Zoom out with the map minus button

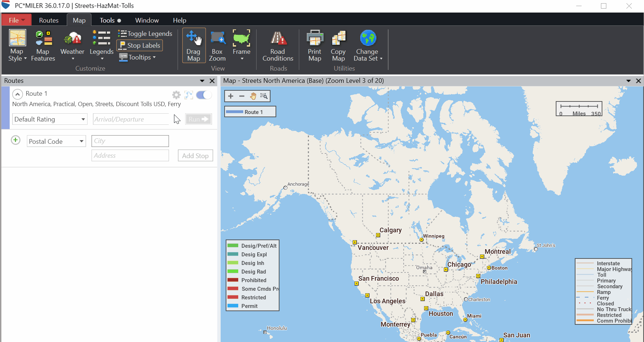242,96
